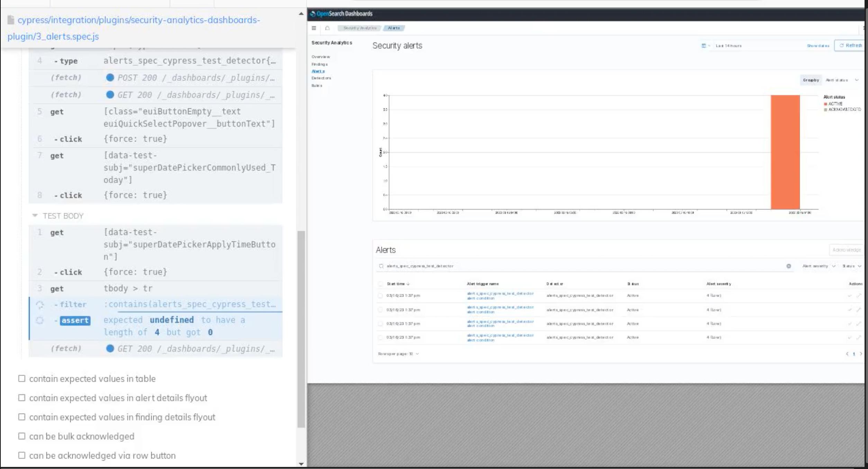Select all alerts with header checkbox
Screen dimensions: 868x469
coord(380,284)
